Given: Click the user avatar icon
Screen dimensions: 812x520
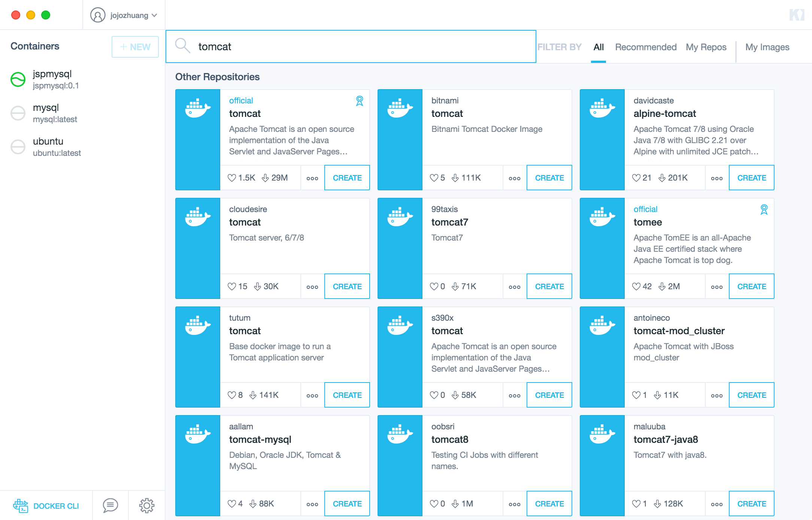Looking at the screenshot, I should click(x=98, y=15).
